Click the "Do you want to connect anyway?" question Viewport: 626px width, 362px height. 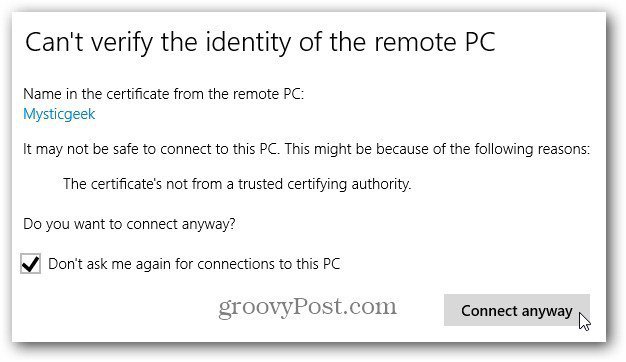click(129, 224)
